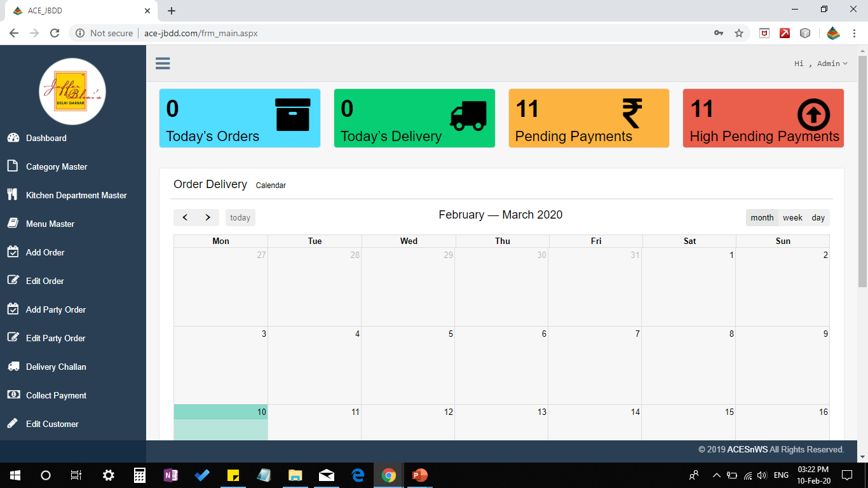Click the Edit Customer pencil icon
Image resolution: width=868 pixels, height=488 pixels.
13,423
